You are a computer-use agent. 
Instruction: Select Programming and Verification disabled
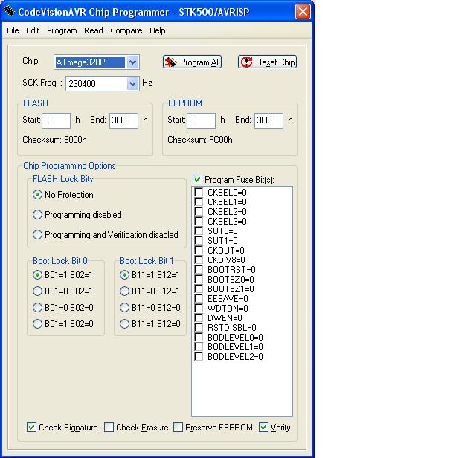37,235
